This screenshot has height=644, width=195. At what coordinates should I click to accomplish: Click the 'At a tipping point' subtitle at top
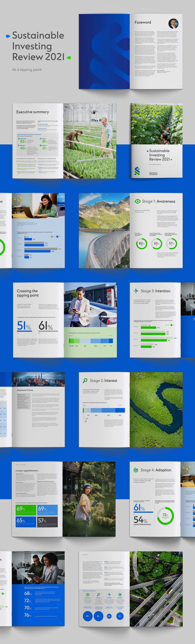pyautogui.click(x=27, y=69)
